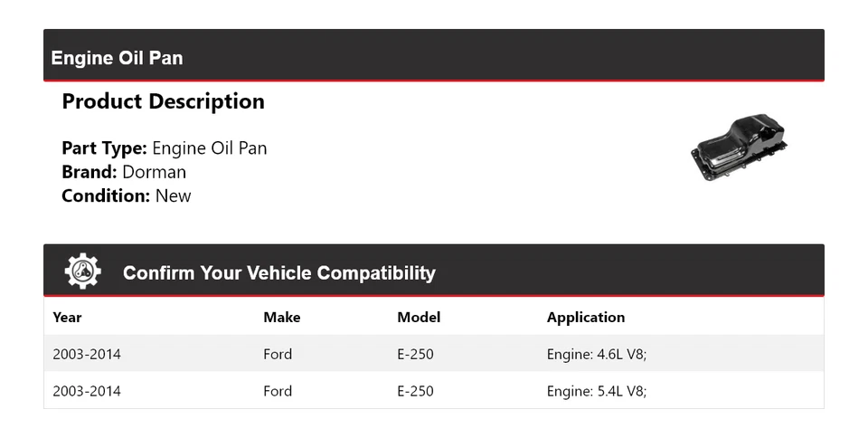
Task: Select the Engine: 4.6L V8 application cell
Action: 597,354
